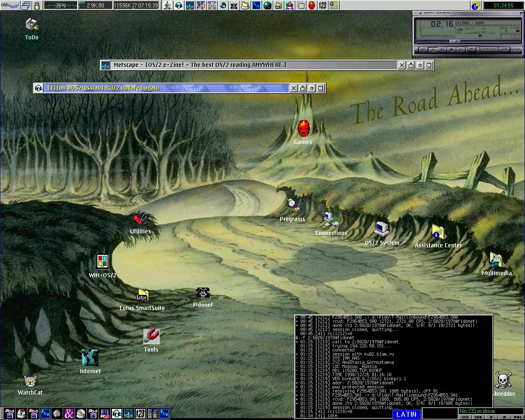Click the No CD in drive display

pos(491,411)
